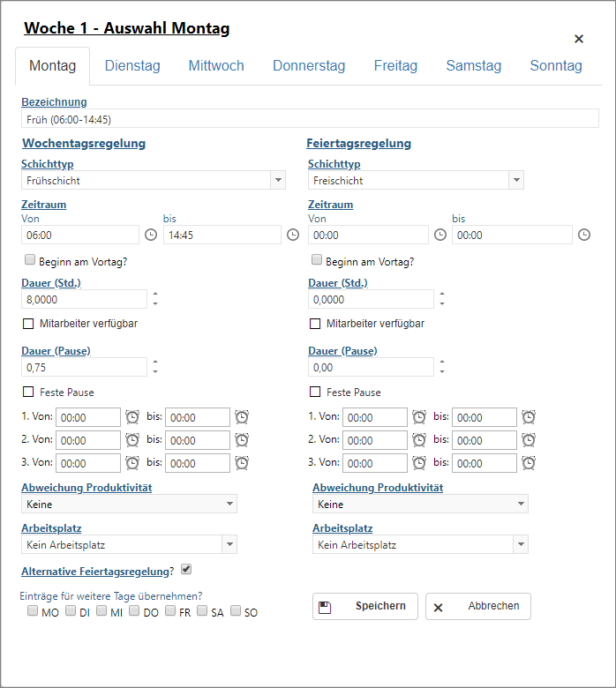
Task: Open time picker for weekday bis 14:45
Action: (293, 235)
